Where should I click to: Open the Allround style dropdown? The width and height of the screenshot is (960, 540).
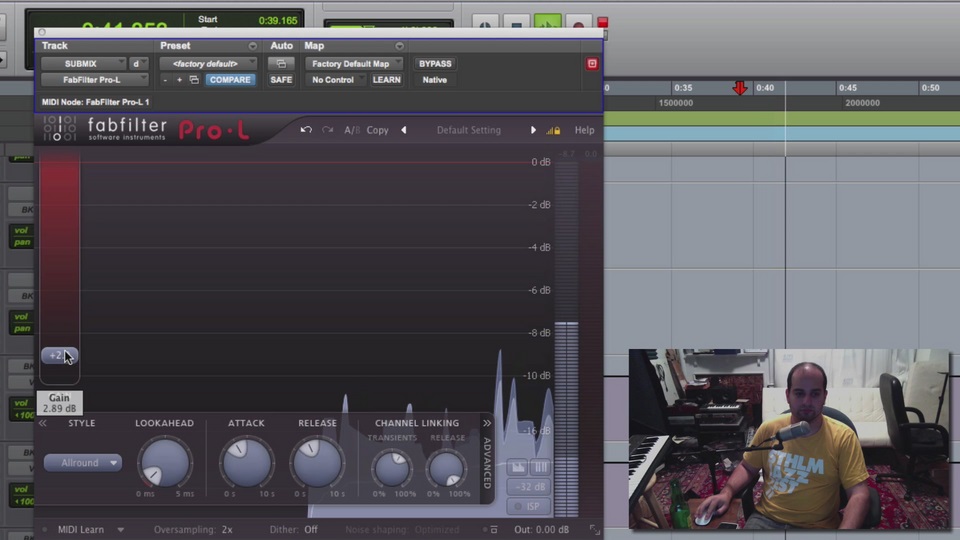click(x=83, y=463)
